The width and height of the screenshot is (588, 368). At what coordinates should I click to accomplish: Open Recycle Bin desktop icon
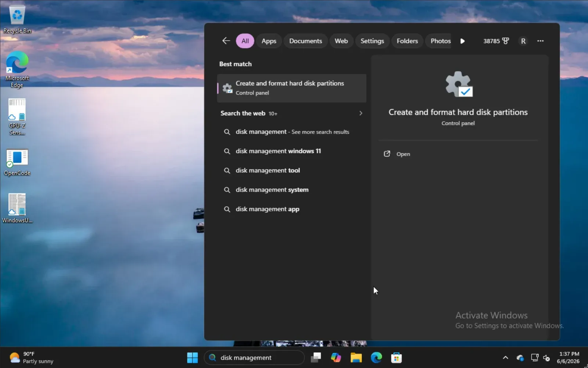pyautogui.click(x=17, y=19)
